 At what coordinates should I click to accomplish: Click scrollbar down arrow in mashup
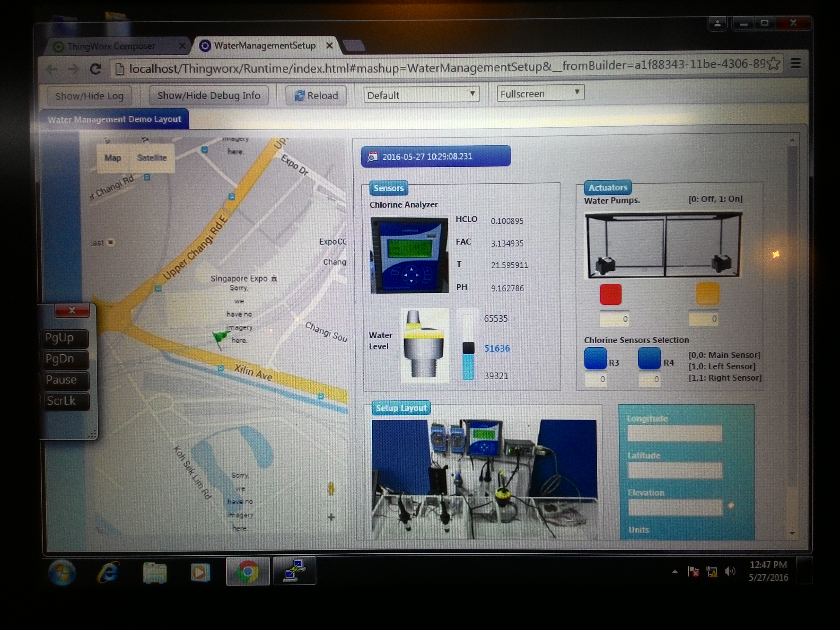pos(792,533)
